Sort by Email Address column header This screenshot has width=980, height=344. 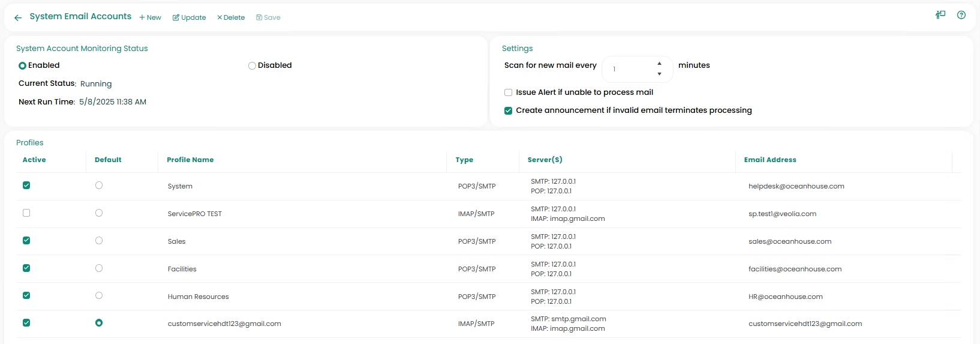pyautogui.click(x=770, y=160)
